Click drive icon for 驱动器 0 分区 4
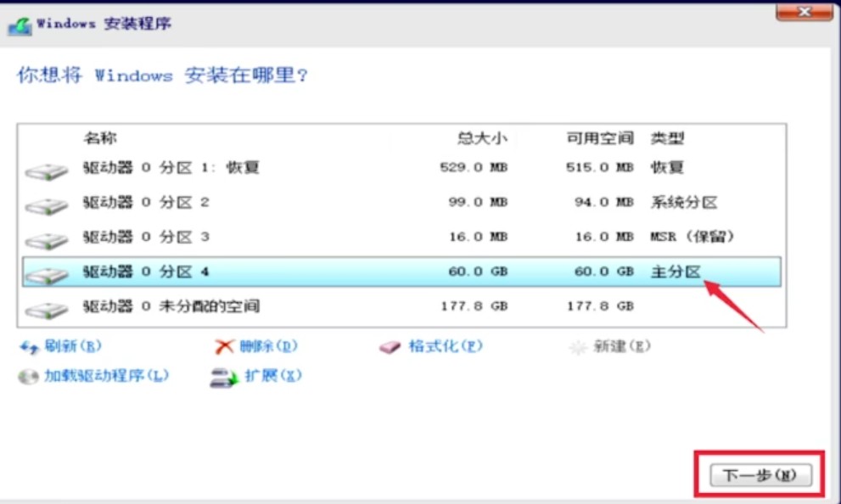This screenshot has height=504, width=841. [47, 276]
